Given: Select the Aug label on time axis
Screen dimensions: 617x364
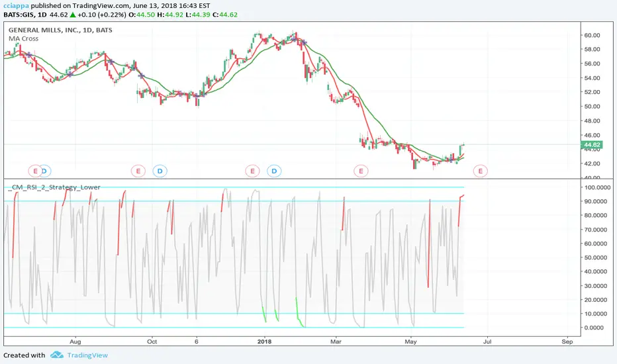Looking at the screenshot, I should 75,341.
